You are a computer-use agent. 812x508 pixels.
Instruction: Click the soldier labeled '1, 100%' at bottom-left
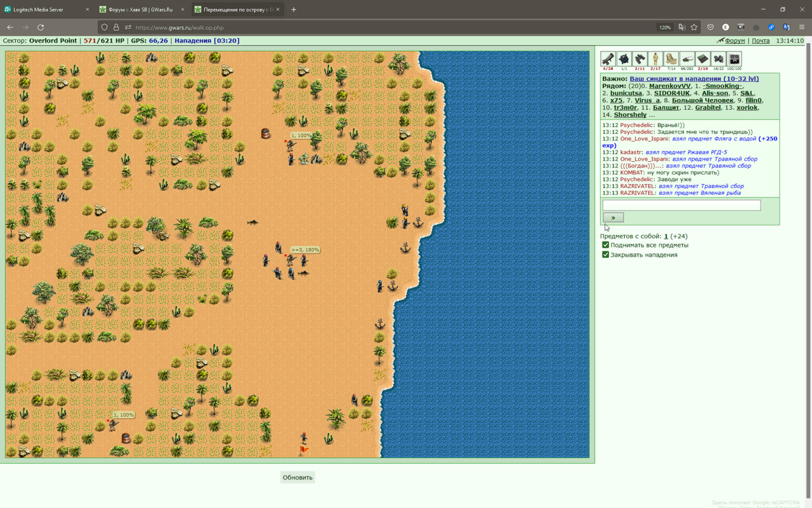(113, 424)
